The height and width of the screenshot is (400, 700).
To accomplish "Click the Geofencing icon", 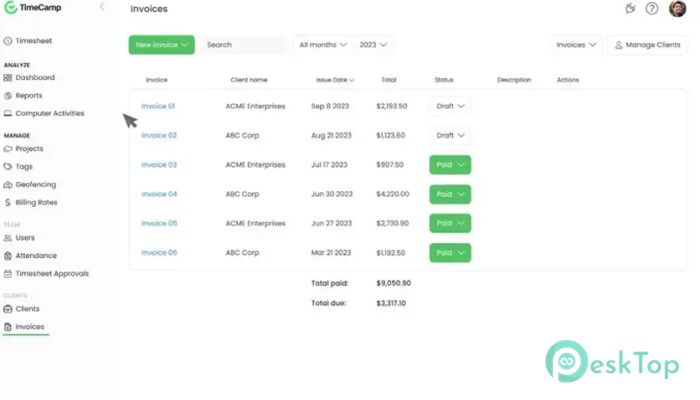I will 8,184.
